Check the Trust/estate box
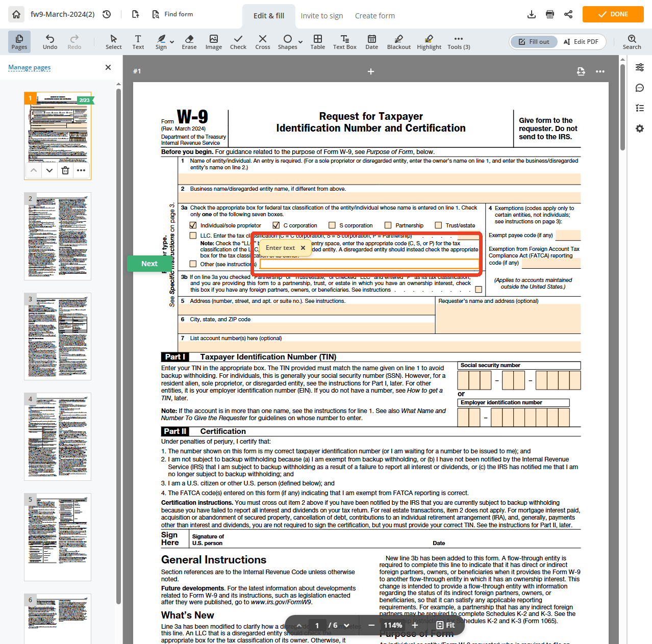652x644 pixels. [x=438, y=225]
